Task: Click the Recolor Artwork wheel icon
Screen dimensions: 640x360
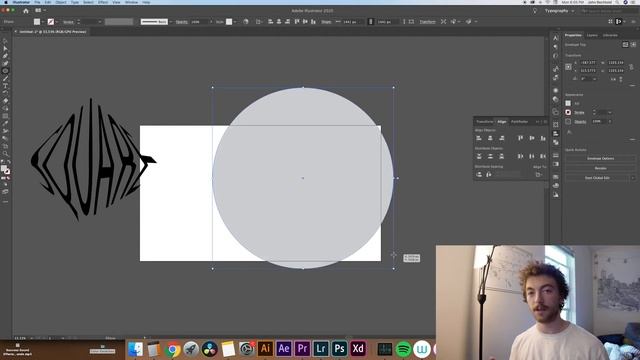Action: [246, 22]
